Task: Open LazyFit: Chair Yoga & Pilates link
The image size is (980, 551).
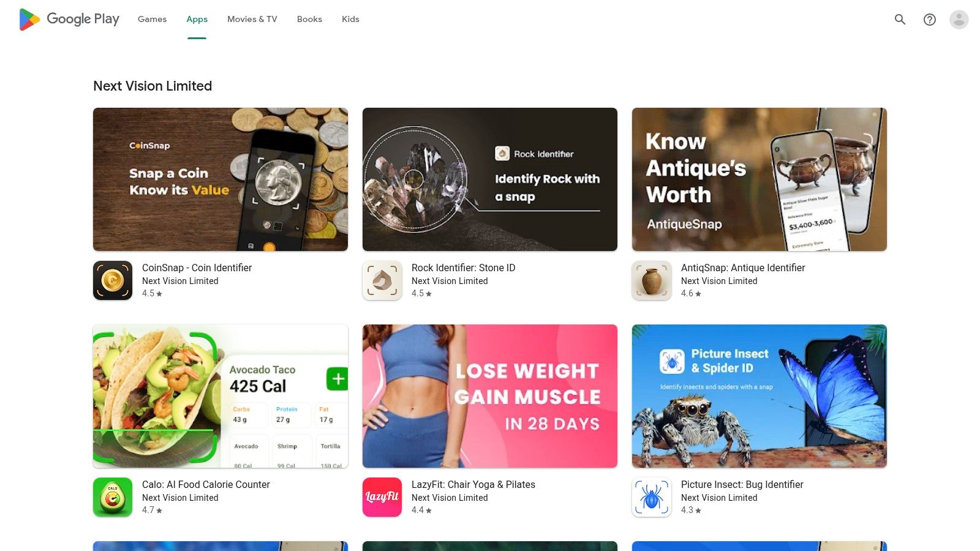Action: [473, 484]
